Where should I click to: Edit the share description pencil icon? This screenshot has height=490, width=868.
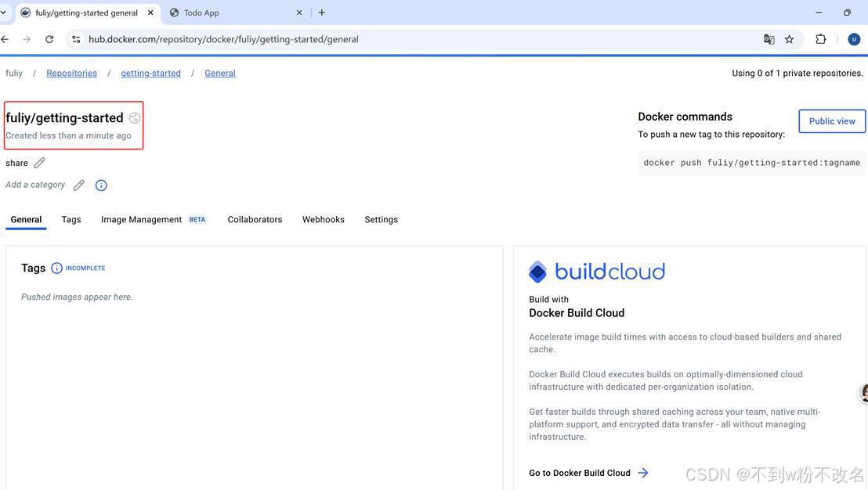pos(39,163)
